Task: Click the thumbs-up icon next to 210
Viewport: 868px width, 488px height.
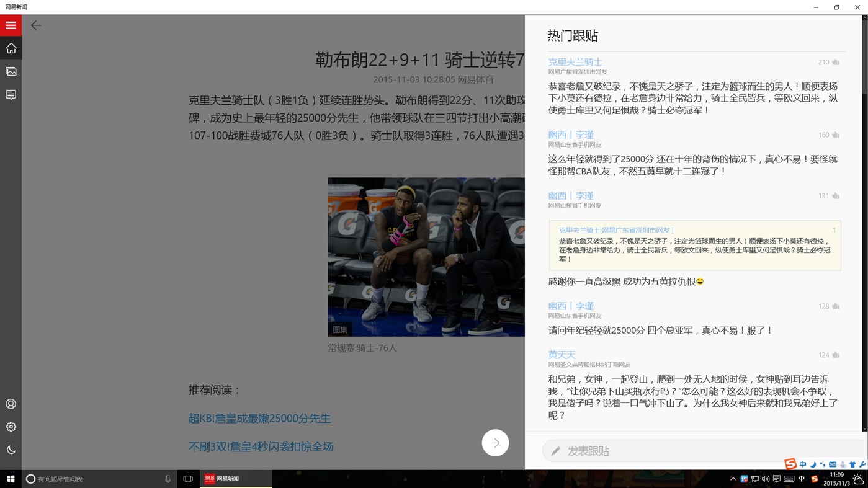Action: coord(835,62)
